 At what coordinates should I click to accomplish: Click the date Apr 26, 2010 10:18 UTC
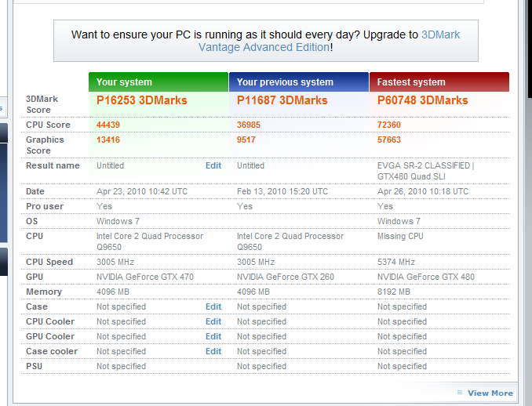tap(423, 191)
